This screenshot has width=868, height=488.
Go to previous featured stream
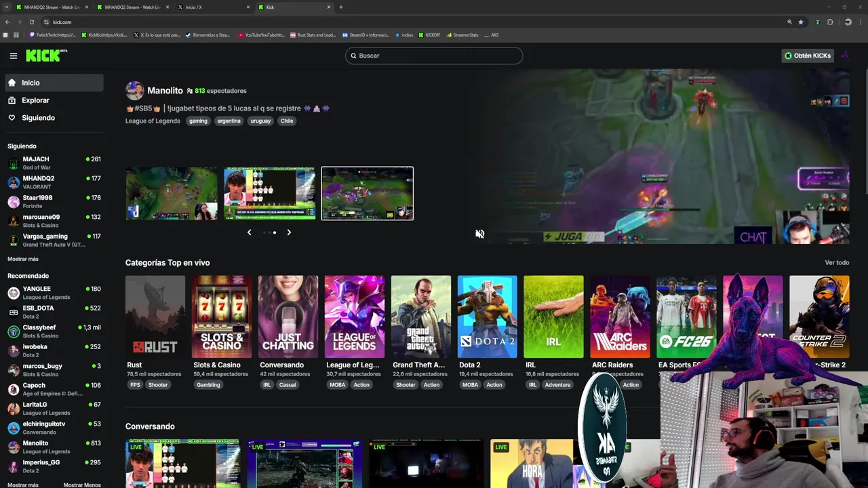(x=249, y=232)
